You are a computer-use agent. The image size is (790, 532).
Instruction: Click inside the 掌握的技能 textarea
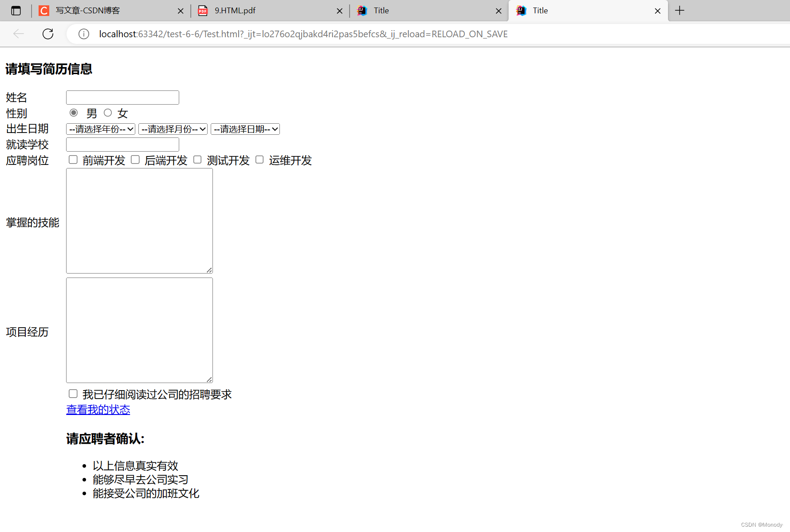[x=139, y=221]
